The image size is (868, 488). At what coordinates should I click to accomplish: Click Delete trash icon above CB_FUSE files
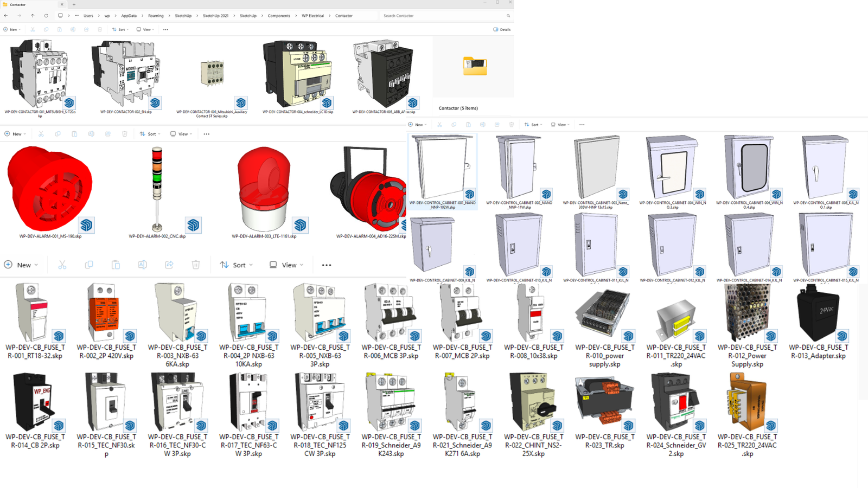[196, 265]
